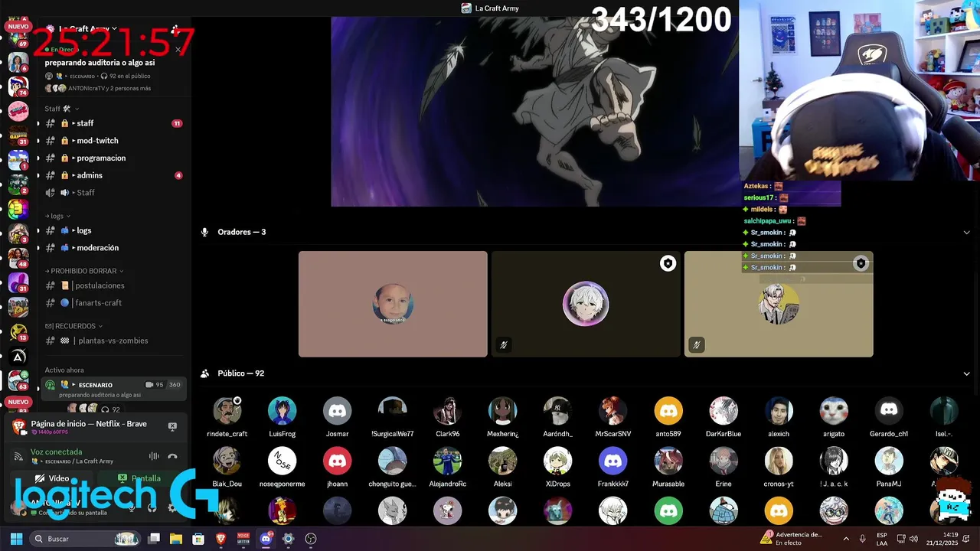Click jhoann's avatar in the audience

pos(337,461)
